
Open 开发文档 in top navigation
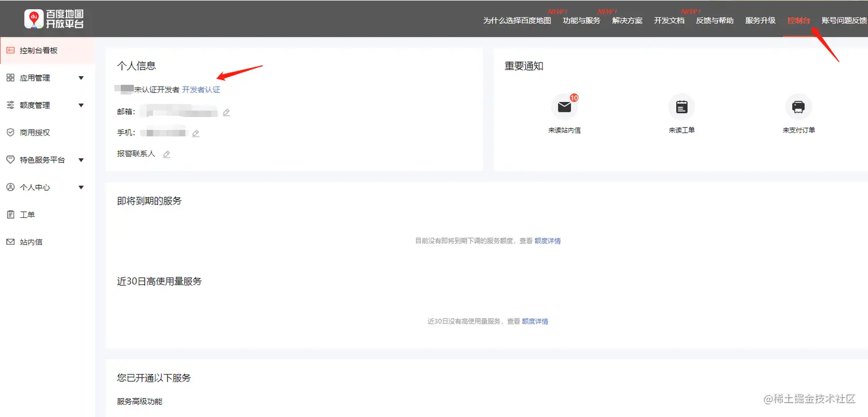coord(669,21)
